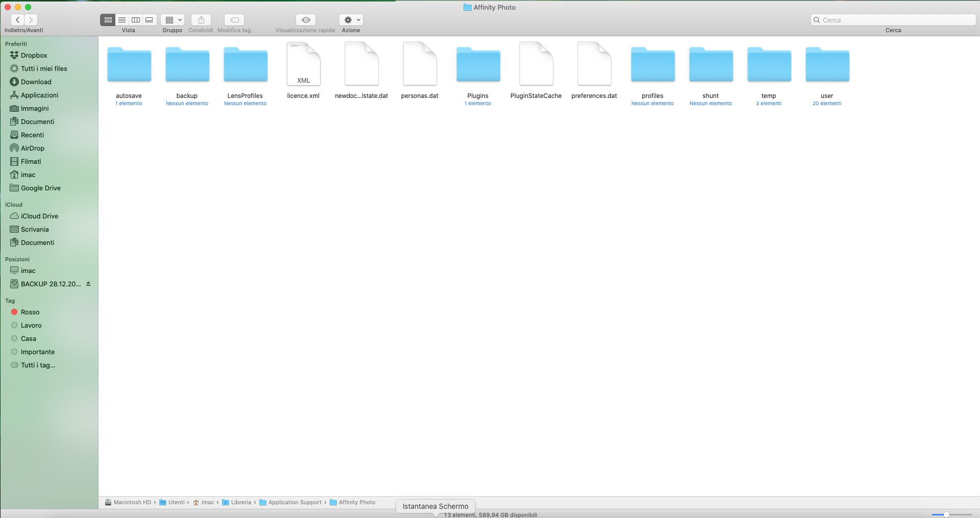980x518 pixels.
Task: Select the user folder
Action: click(x=827, y=65)
